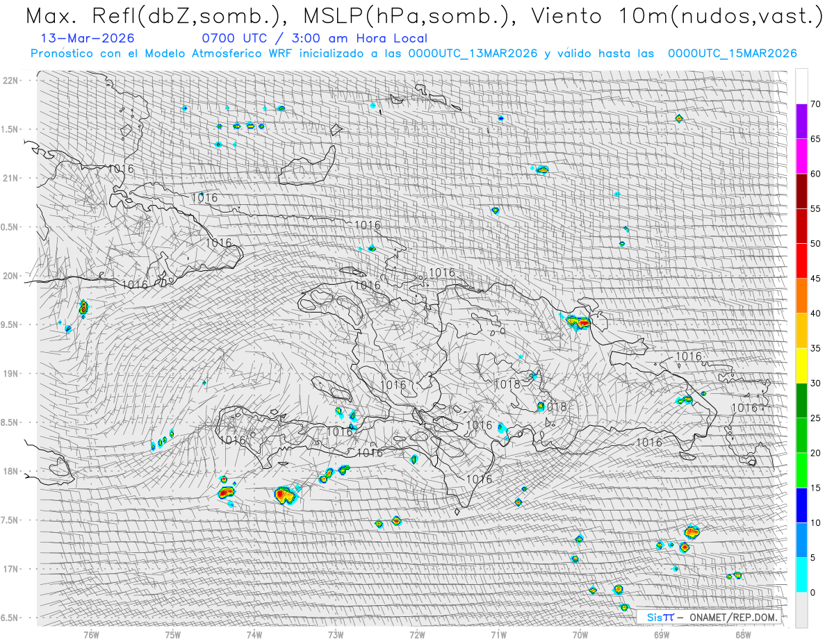Click the '70' label on the color scale

pyautogui.click(x=816, y=104)
